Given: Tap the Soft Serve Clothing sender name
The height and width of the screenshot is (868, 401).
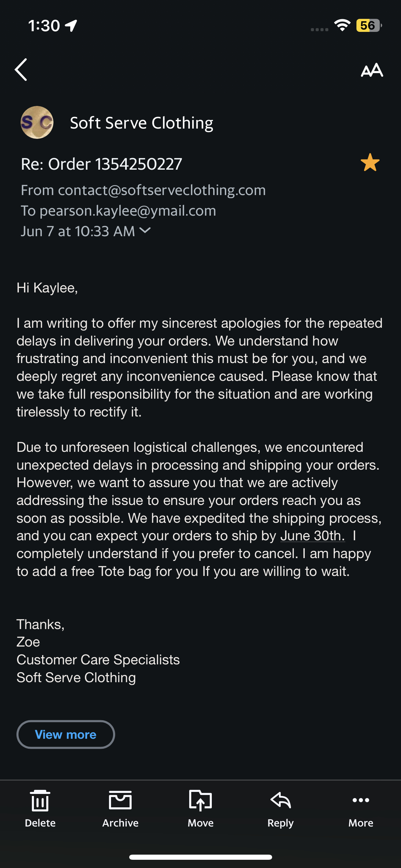Looking at the screenshot, I should click(142, 123).
